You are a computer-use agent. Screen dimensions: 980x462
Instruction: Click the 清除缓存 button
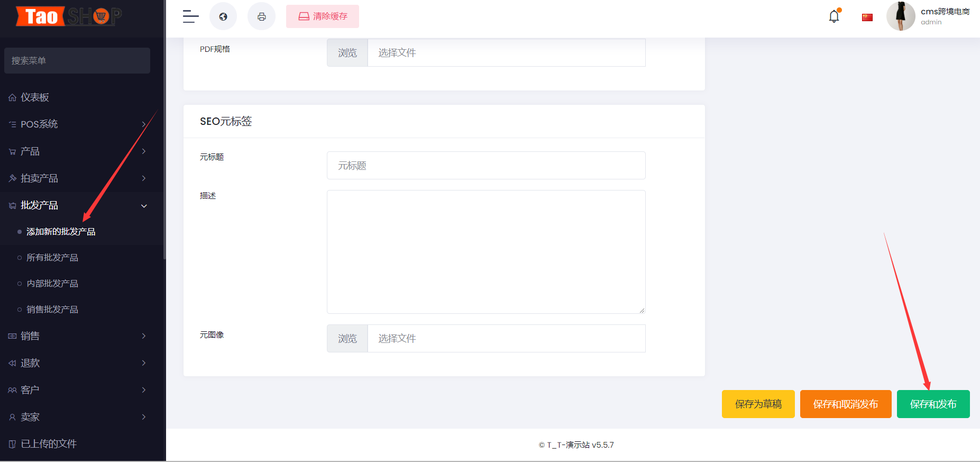323,16
